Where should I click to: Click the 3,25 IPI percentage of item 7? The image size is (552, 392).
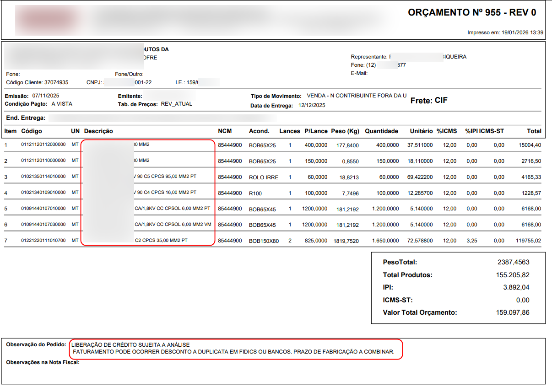(472, 241)
